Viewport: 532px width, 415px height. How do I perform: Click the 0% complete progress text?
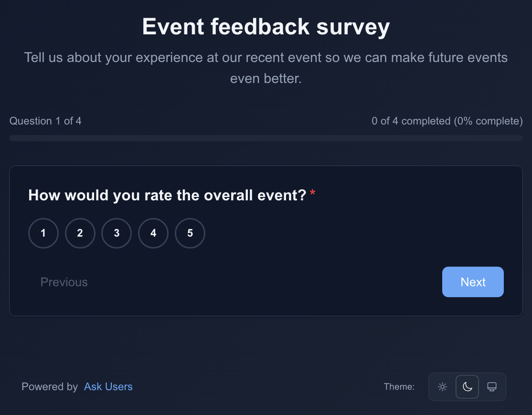(x=447, y=121)
